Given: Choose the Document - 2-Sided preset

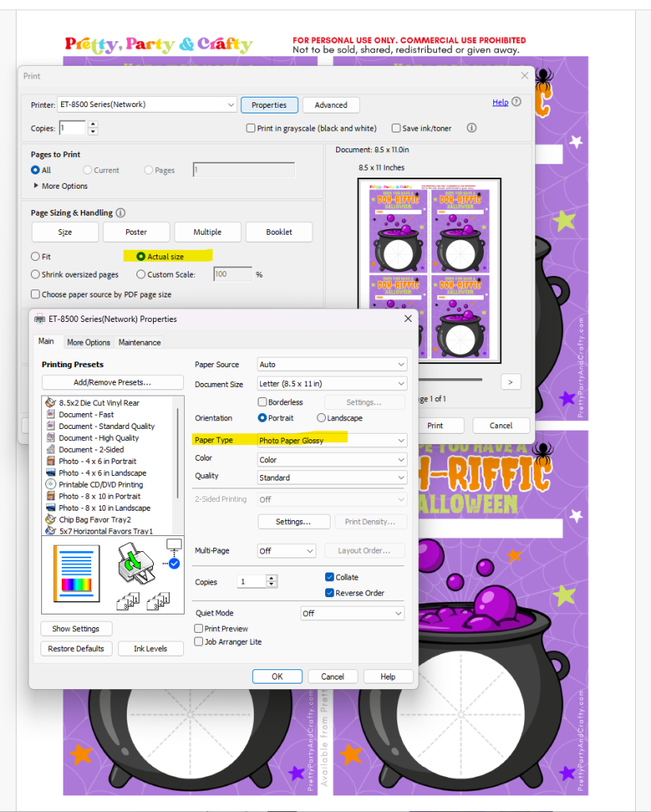Looking at the screenshot, I should click(91, 450).
